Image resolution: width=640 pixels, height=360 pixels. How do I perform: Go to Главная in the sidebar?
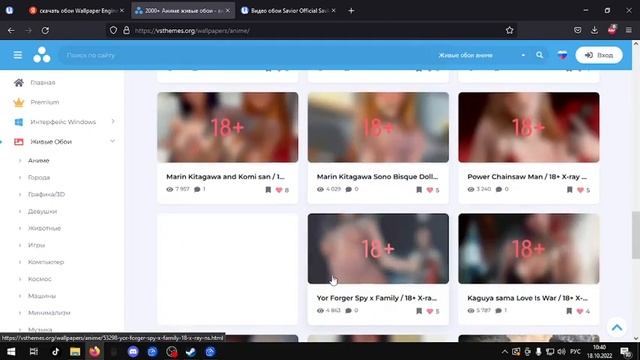(x=42, y=82)
